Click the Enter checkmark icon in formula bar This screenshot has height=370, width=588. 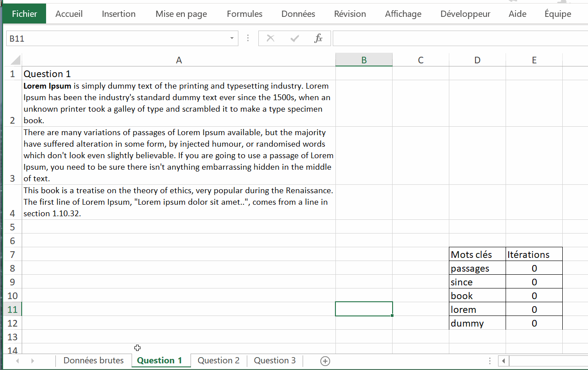click(x=294, y=39)
